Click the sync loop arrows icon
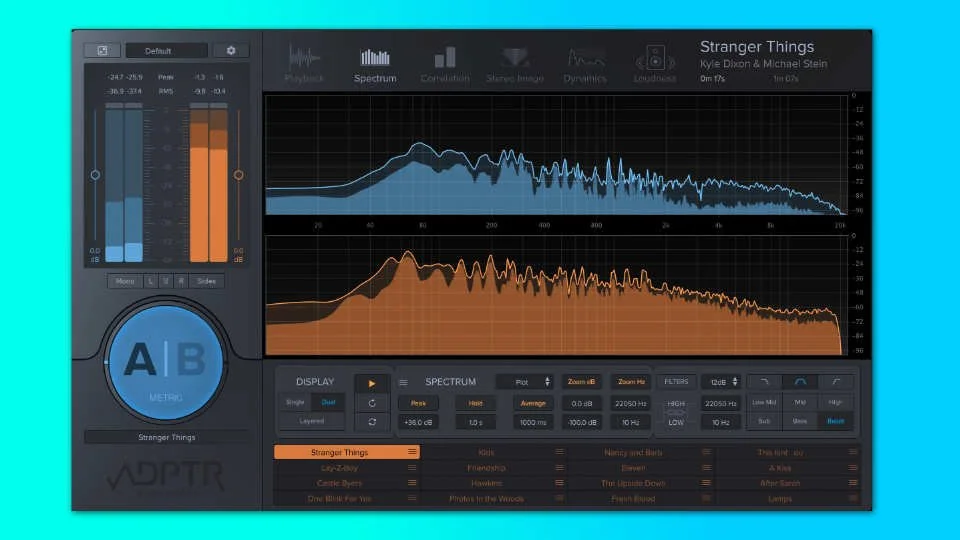The image size is (960, 540). pyautogui.click(x=372, y=422)
